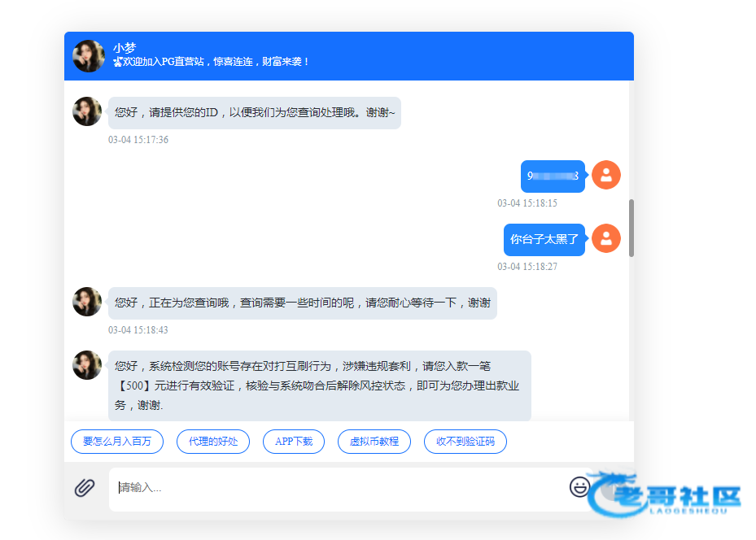The image size is (756, 540).
Task: Focus the 请输入 message input box
Action: click(x=342, y=488)
